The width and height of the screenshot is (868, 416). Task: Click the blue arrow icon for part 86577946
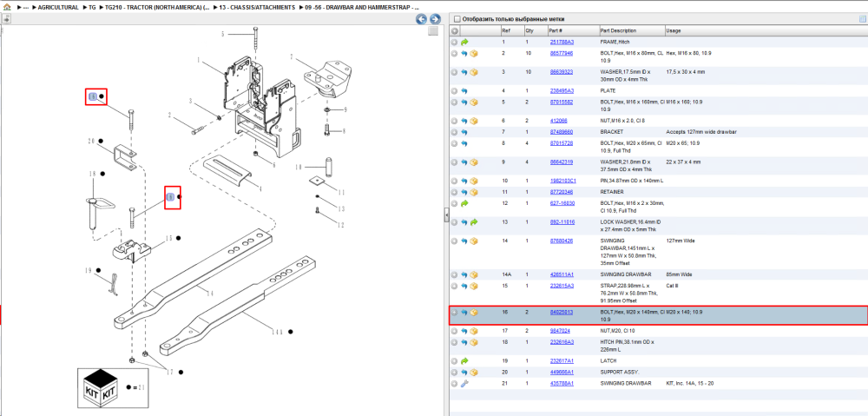pyautogui.click(x=464, y=54)
